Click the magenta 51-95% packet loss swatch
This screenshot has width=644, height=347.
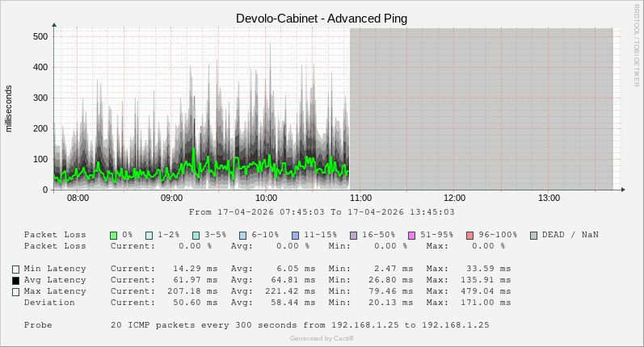(412, 235)
